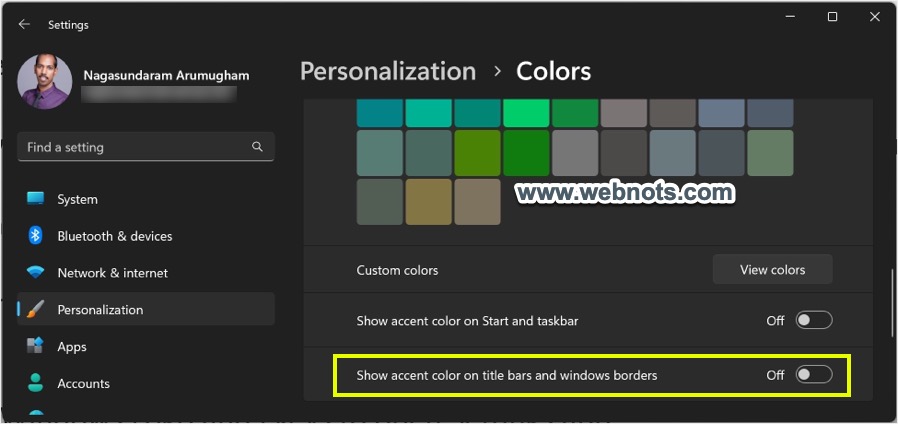This screenshot has width=898, height=424.
Task: Pick the olive green color swatch
Action: [x=478, y=153]
